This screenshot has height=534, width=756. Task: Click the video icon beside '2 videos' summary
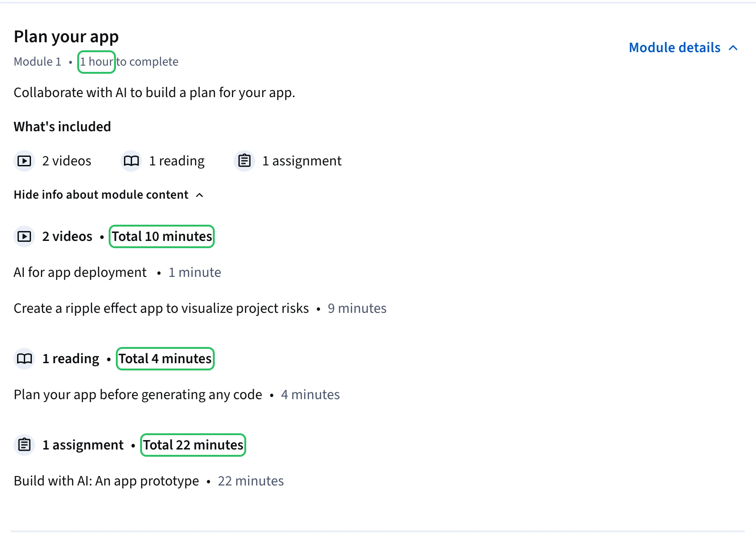pos(24,161)
